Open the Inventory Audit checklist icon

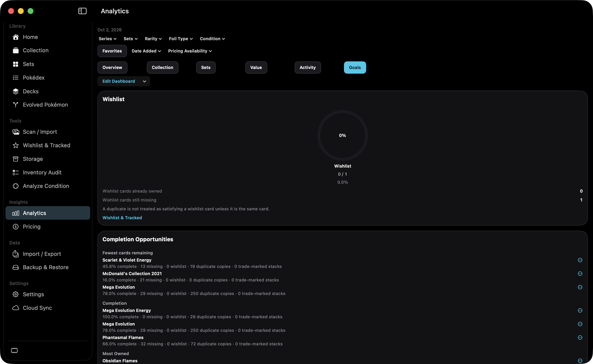coord(16,172)
